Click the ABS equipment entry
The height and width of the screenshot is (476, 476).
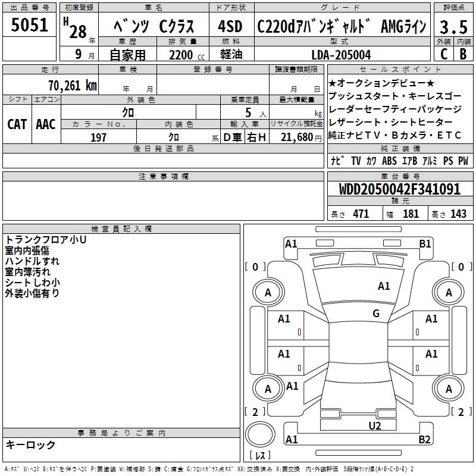(389, 161)
